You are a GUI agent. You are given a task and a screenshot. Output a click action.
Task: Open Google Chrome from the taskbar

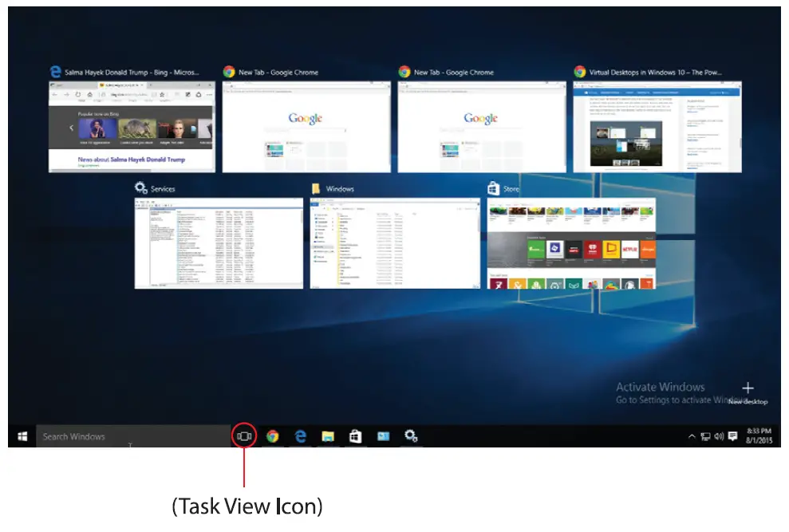[x=273, y=436]
